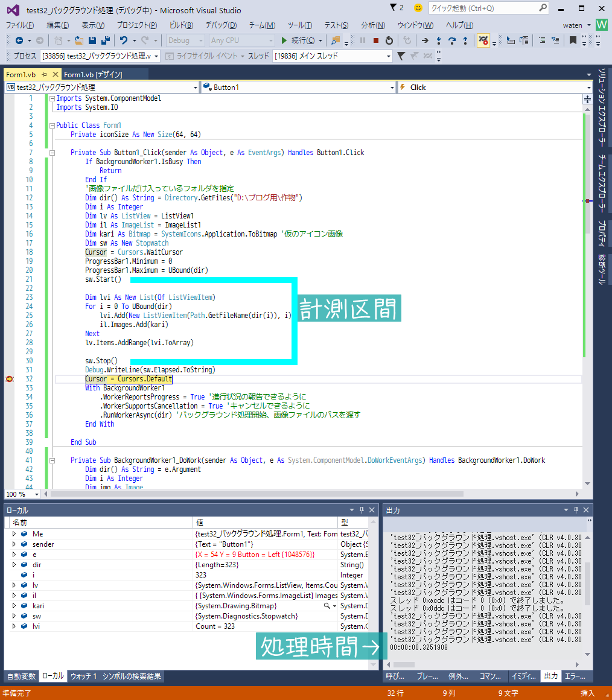The width and height of the screenshot is (612, 700).
Task: Undo the last edit
Action: coord(124,41)
